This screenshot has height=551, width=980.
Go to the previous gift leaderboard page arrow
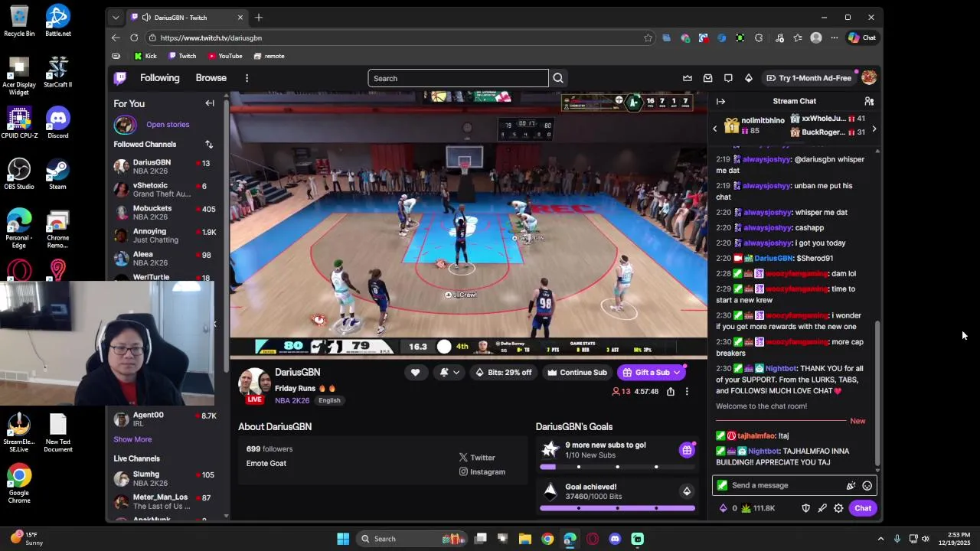(x=715, y=129)
